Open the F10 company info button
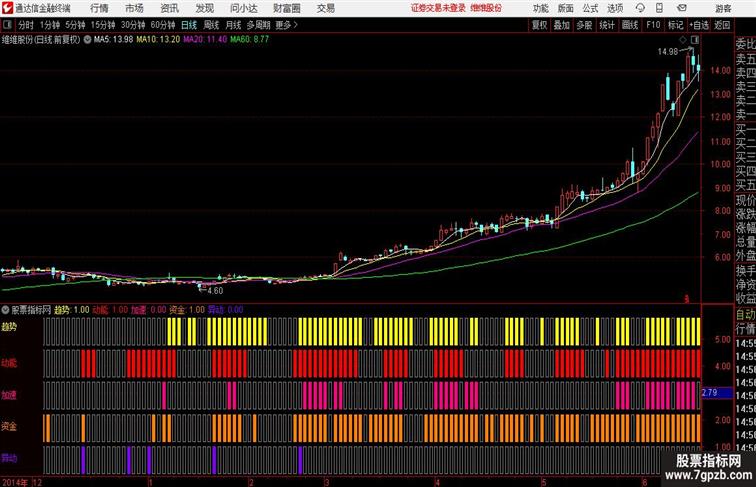756x487 pixels. [653, 25]
